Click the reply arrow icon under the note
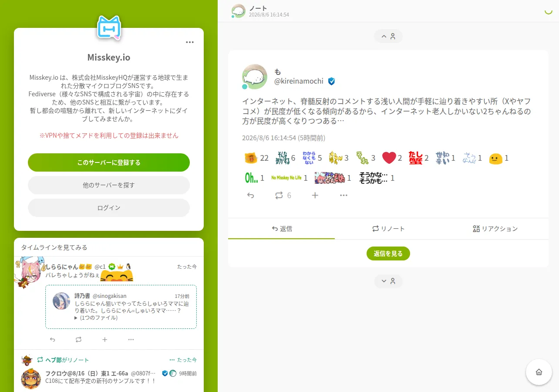 (x=251, y=196)
